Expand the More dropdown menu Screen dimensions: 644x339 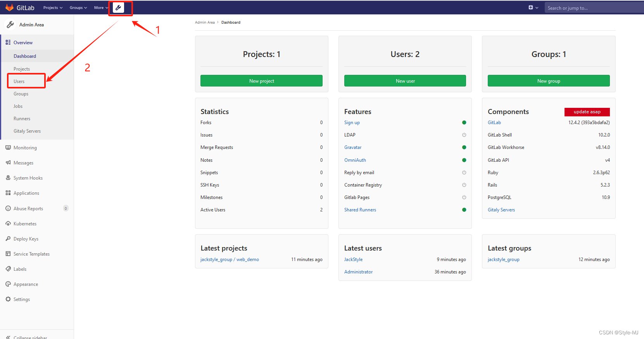coord(101,8)
